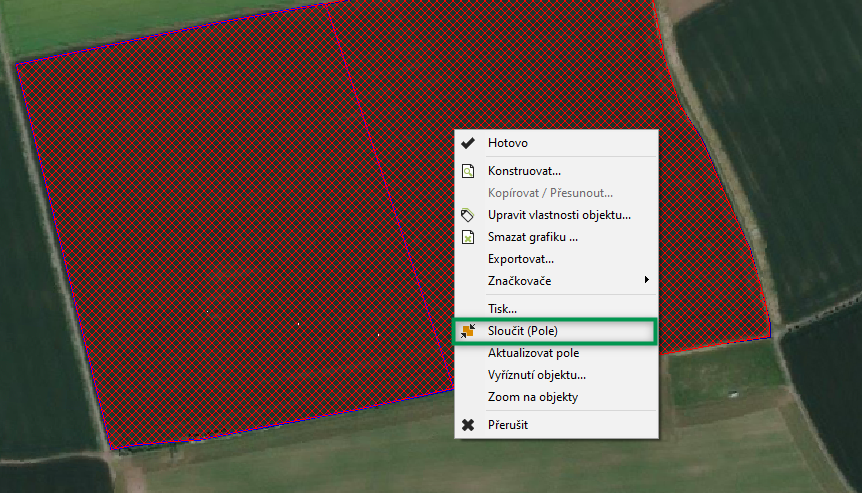Choose Tisk... from the context menu
Viewport: 862px width, 493px height.
coord(556,309)
